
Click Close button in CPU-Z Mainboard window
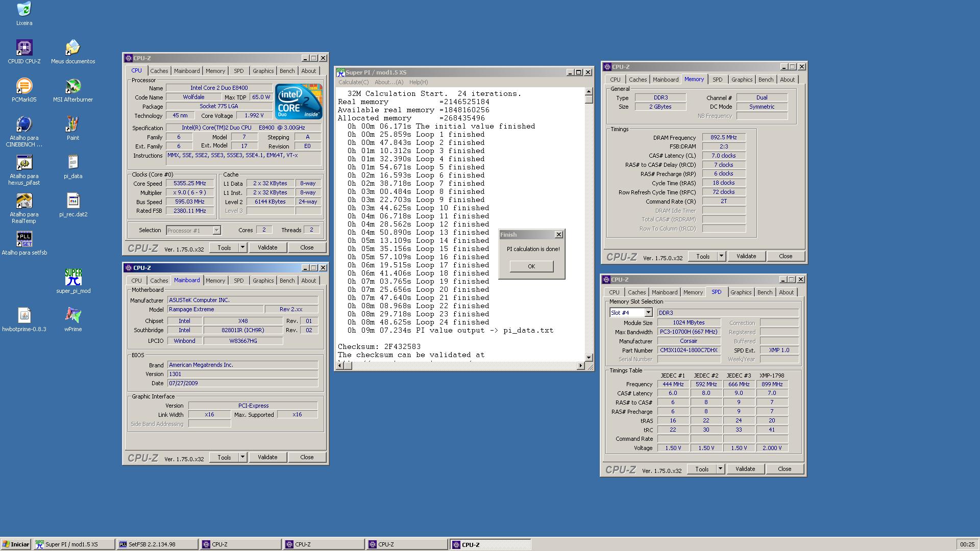coord(307,457)
